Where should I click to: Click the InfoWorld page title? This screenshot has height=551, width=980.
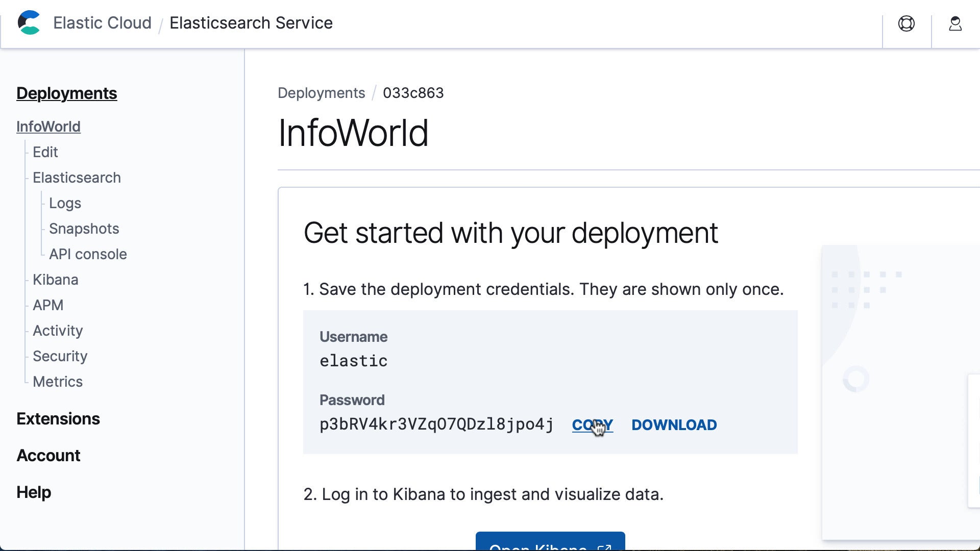tap(353, 133)
